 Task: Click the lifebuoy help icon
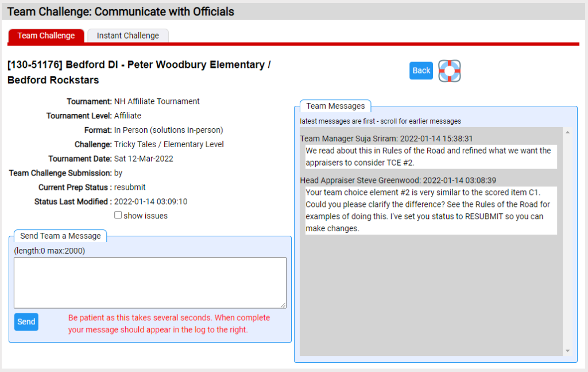click(x=449, y=71)
